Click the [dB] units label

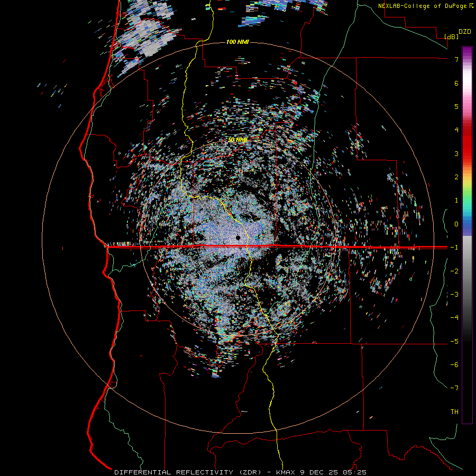pos(452,36)
